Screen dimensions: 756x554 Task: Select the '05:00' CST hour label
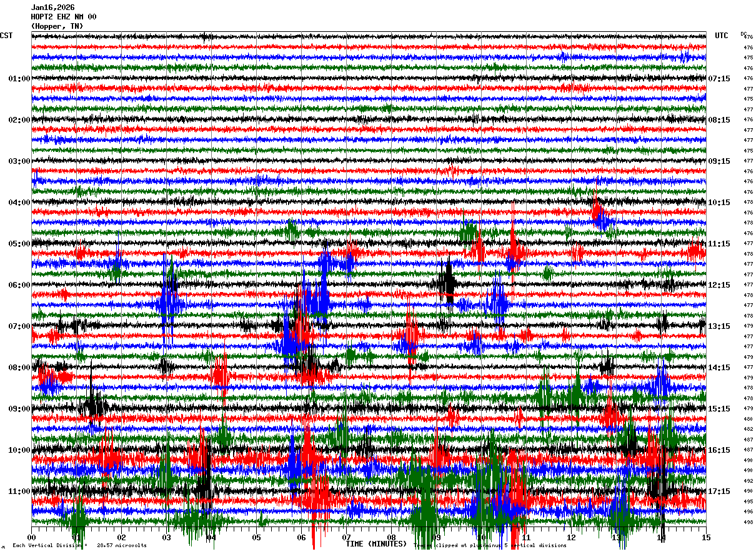(x=19, y=244)
